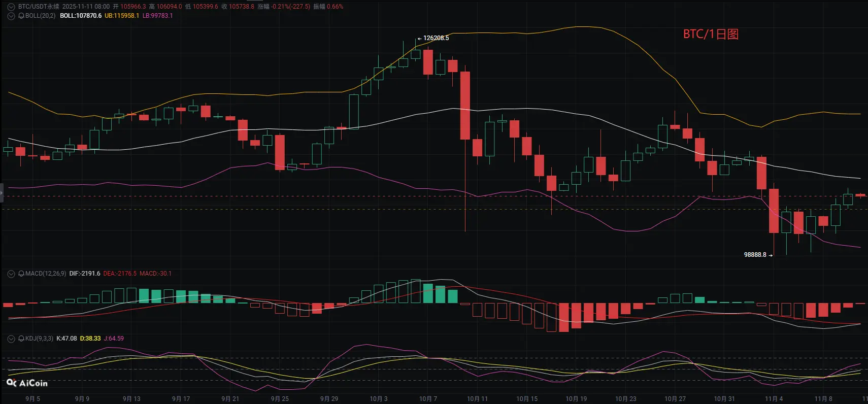868x404 pixels.
Task: Open KDJ(9,3,3) indicator settings label
Action: tap(39, 339)
